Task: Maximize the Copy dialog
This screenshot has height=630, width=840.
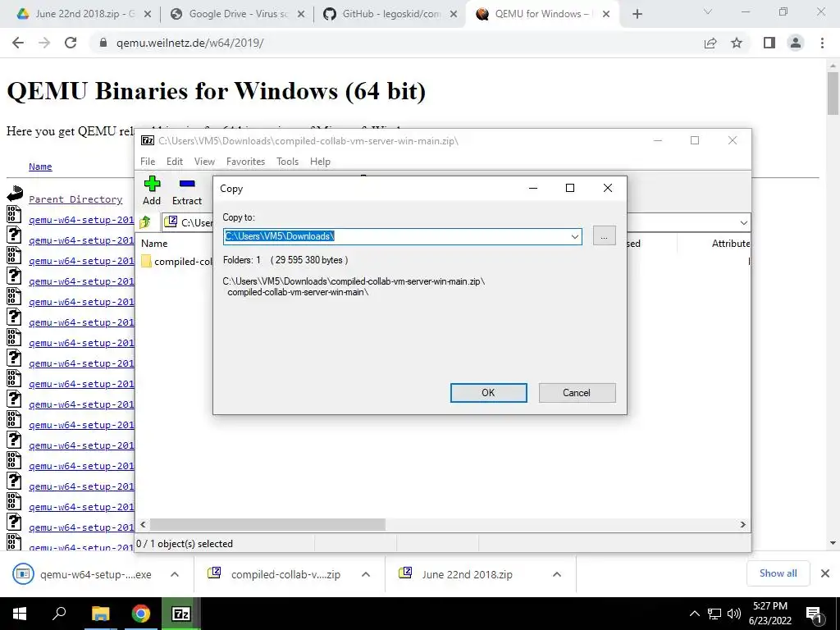Action: pos(570,188)
